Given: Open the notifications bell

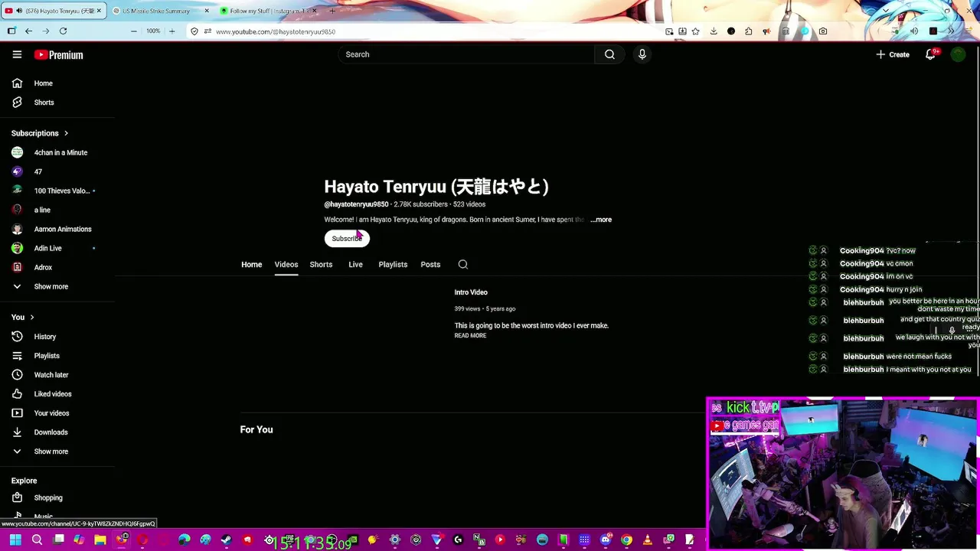Looking at the screenshot, I should tap(930, 54).
